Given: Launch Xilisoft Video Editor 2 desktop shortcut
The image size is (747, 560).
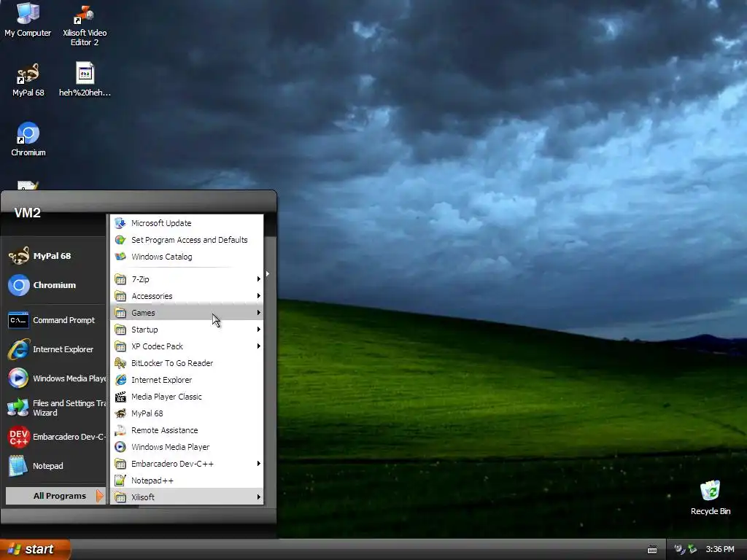Looking at the screenshot, I should [85, 25].
